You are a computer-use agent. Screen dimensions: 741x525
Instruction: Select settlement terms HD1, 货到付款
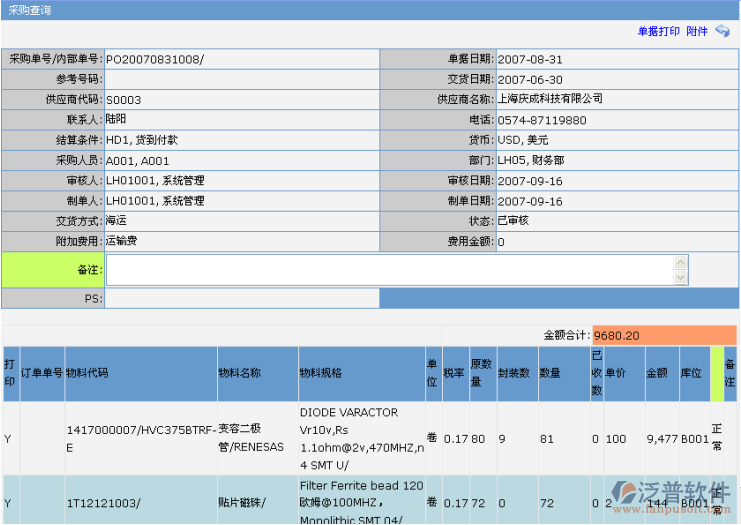142,140
